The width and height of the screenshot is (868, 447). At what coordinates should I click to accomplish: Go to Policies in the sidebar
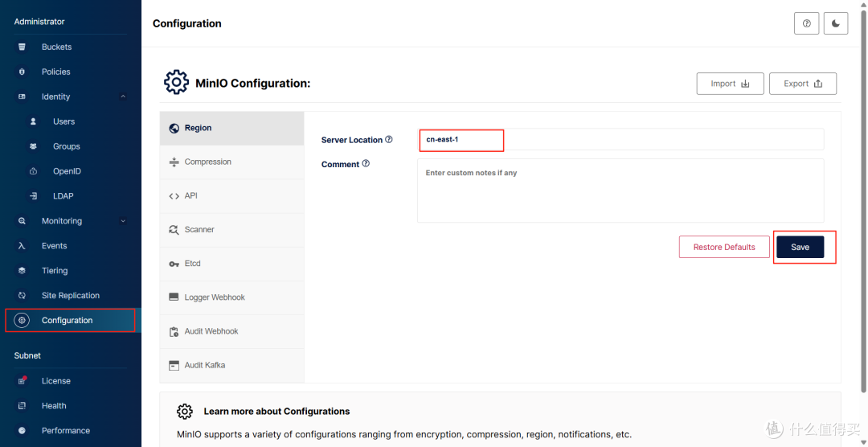pyautogui.click(x=56, y=72)
